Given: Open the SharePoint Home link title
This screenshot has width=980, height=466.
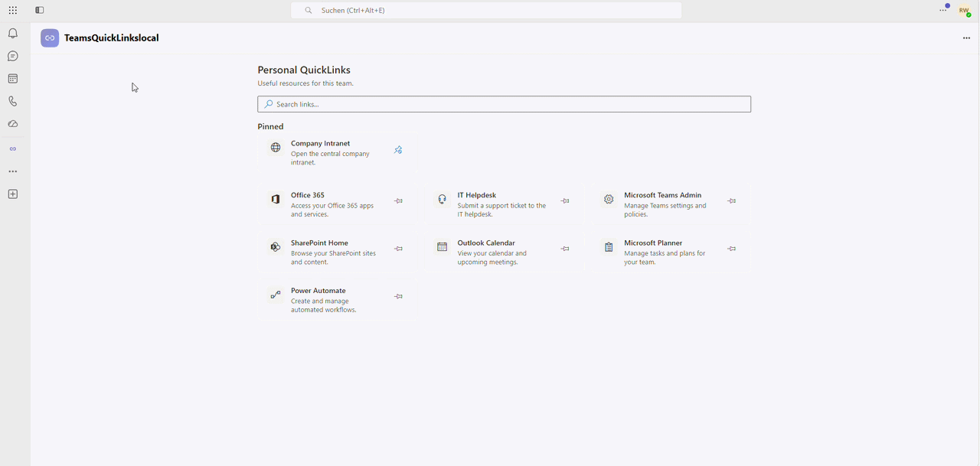Looking at the screenshot, I should (x=320, y=243).
